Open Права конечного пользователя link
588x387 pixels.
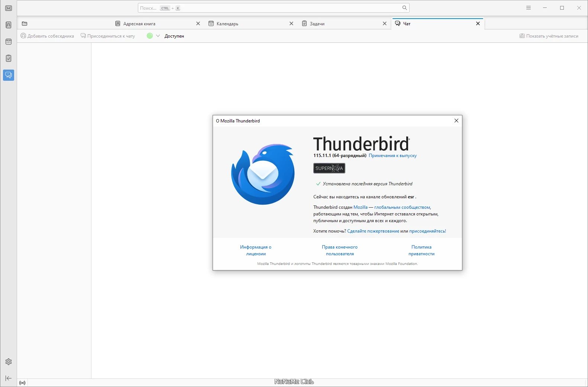click(x=340, y=250)
